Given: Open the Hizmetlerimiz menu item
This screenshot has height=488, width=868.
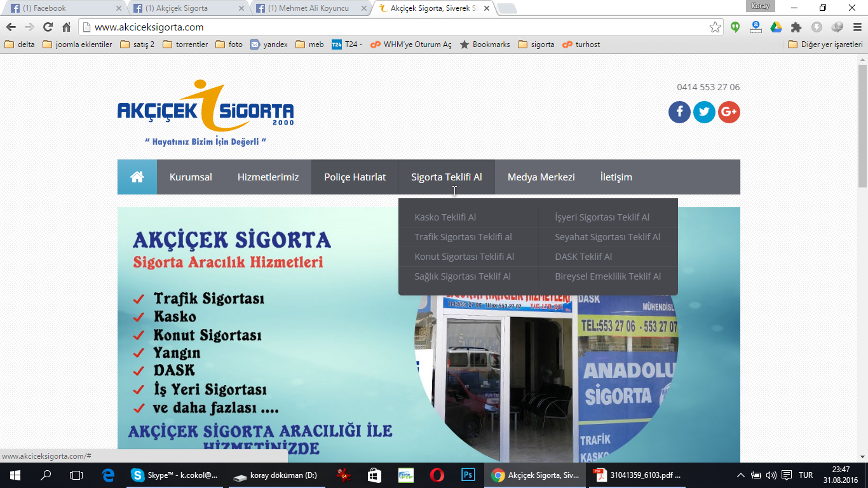Looking at the screenshot, I should click(268, 177).
